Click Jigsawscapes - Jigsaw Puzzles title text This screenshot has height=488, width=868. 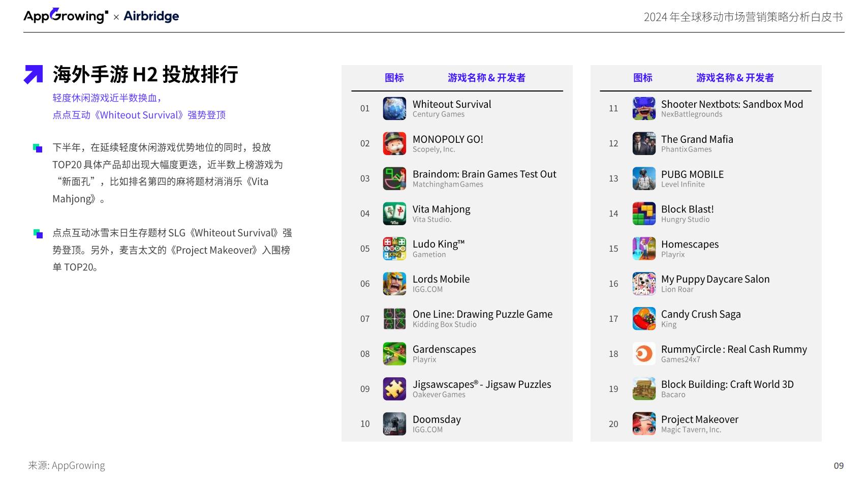point(482,384)
